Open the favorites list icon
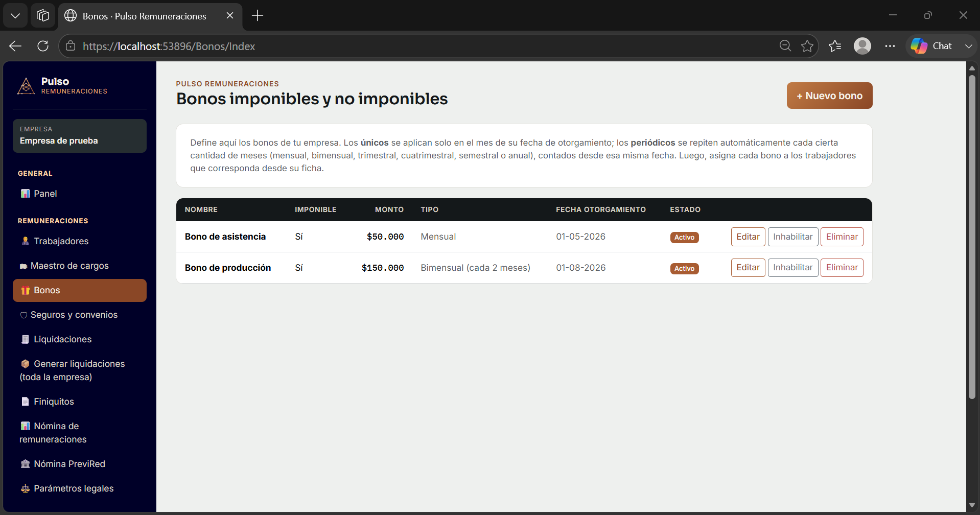This screenshot has height=515, width=980. point(835,46)
